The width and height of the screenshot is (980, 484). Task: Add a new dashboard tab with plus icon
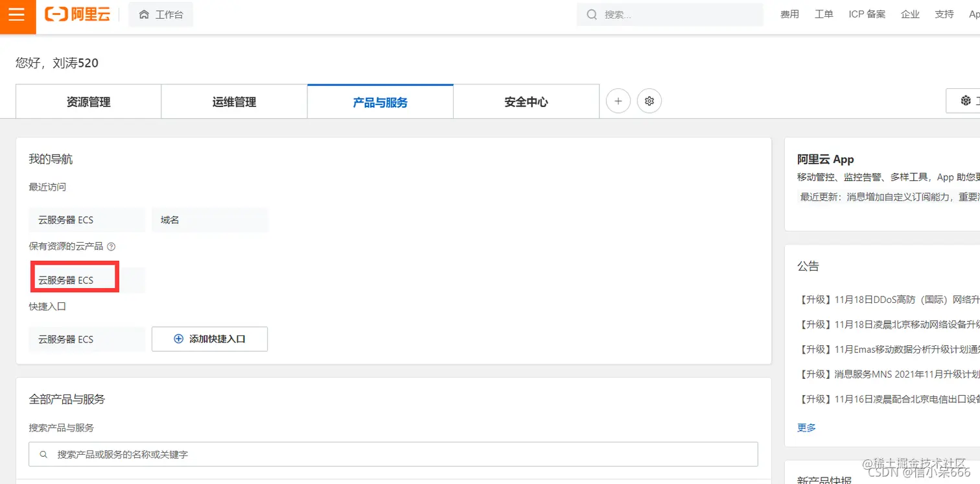(618, 101)
